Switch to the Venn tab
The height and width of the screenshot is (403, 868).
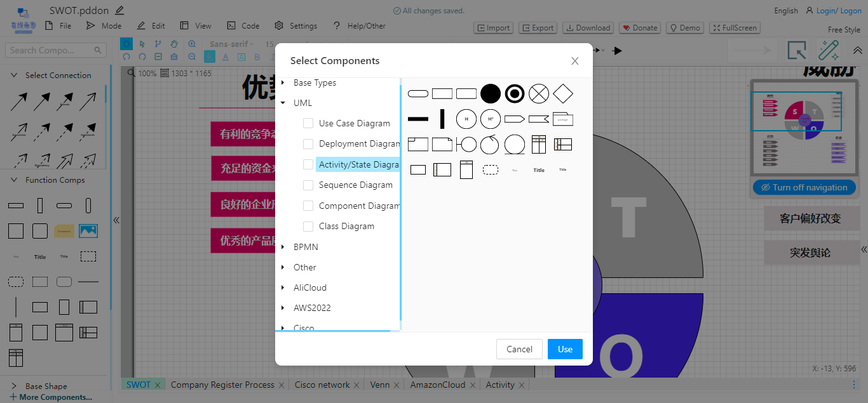[x=380, y=385]
